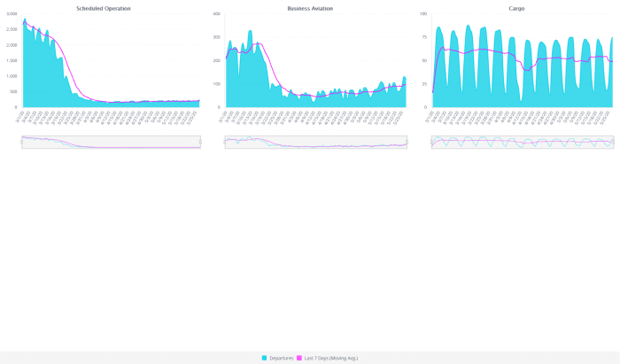This screenshot has height=364, width=620.
Task: Click the 'Business Aviation' chart title
Action: [x=310, y=8]
